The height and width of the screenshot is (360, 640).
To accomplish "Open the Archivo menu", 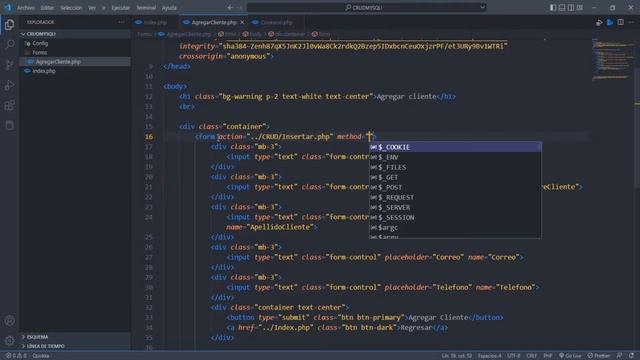I will click(25, 8).
